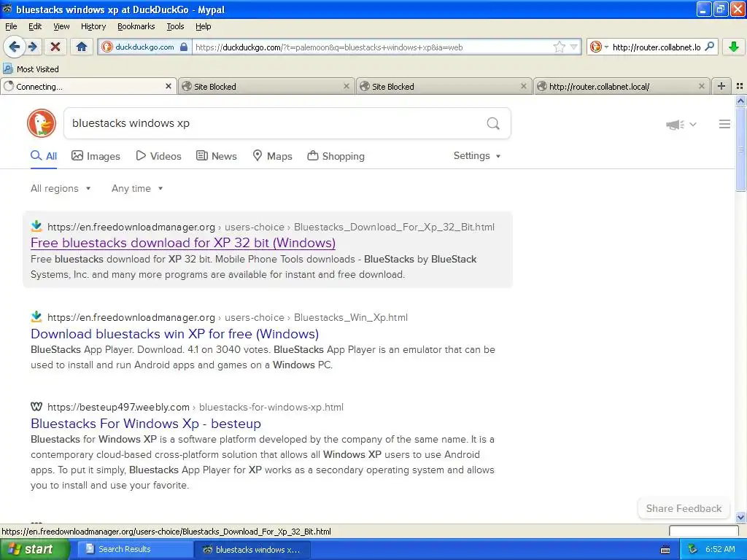
Task: Click the Share Feedback button
Action: [x=684, y=508]
